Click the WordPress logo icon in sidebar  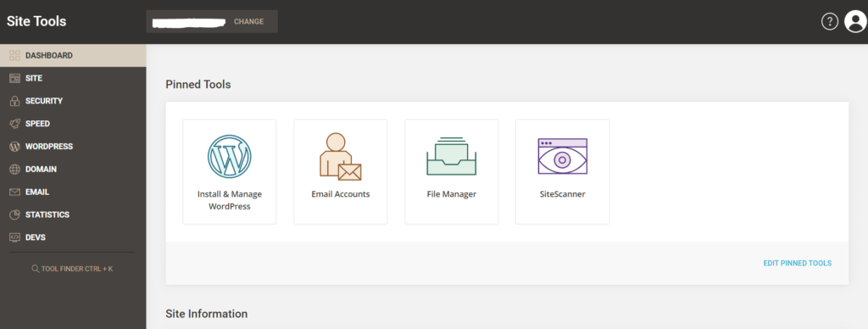pyautogui.click(x=15, y=146)
